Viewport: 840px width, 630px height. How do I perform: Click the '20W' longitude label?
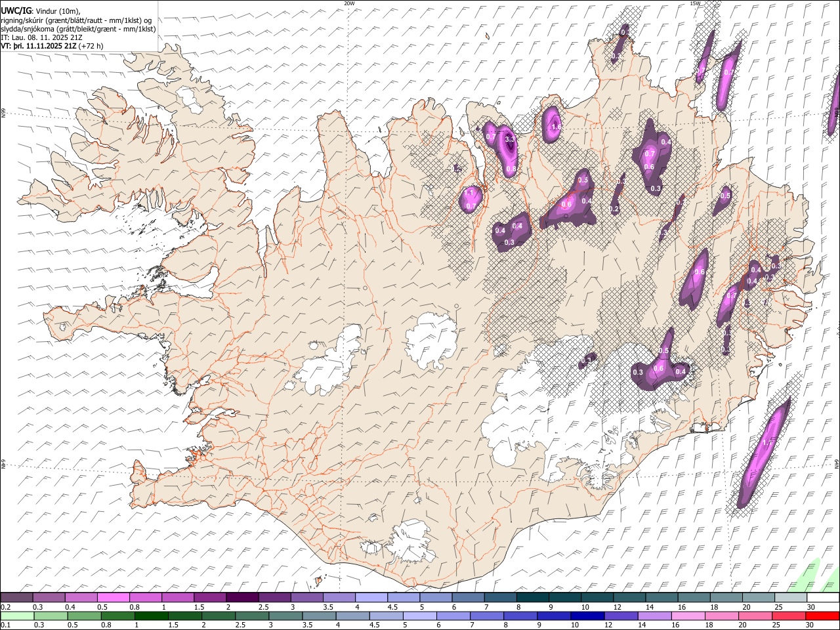pos(349,3)
